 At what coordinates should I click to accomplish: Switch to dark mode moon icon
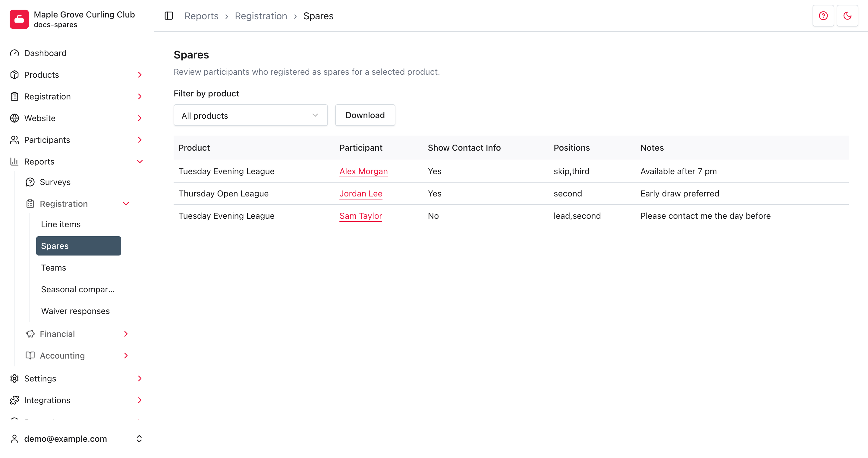pyautogui.click(x=848, y=16)
